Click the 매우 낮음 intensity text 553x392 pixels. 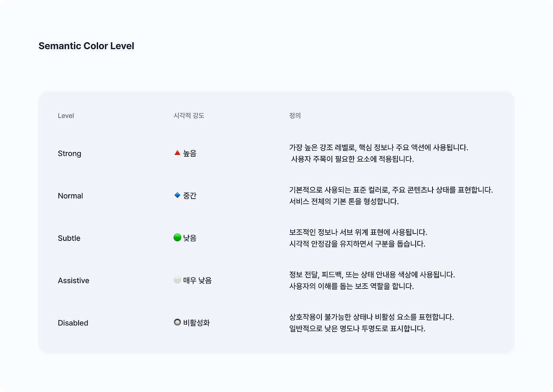pos(197,280)
